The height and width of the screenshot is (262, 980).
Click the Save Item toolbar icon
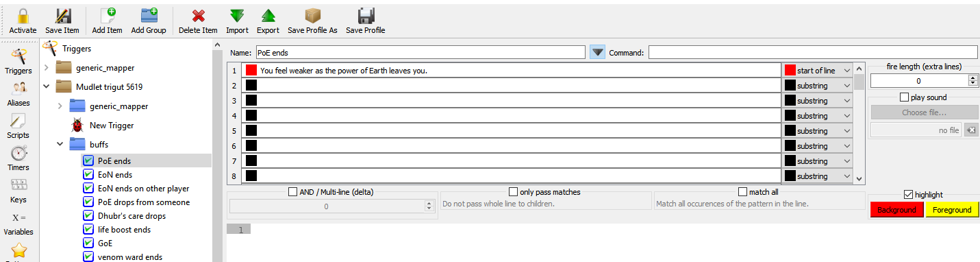click(x=62, y=16)
